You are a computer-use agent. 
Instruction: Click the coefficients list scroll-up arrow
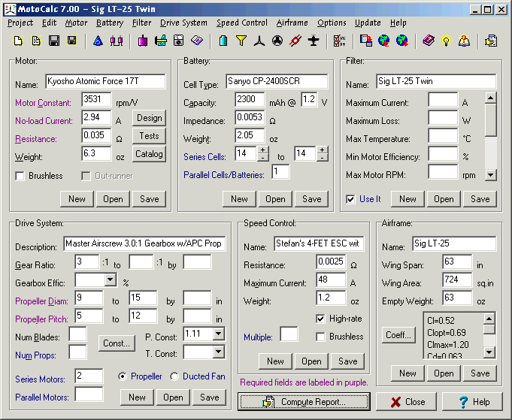[489, 319]
